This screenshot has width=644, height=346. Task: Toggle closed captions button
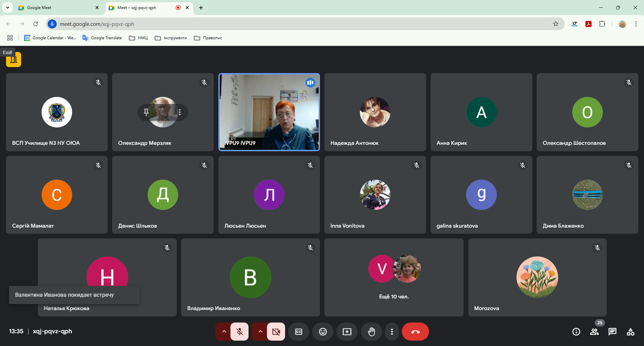[299, 332]
